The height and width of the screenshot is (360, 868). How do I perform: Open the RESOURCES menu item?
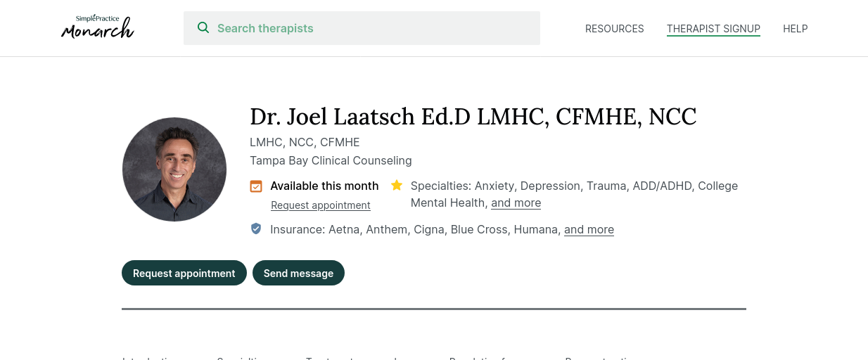(x=614, y=29)
